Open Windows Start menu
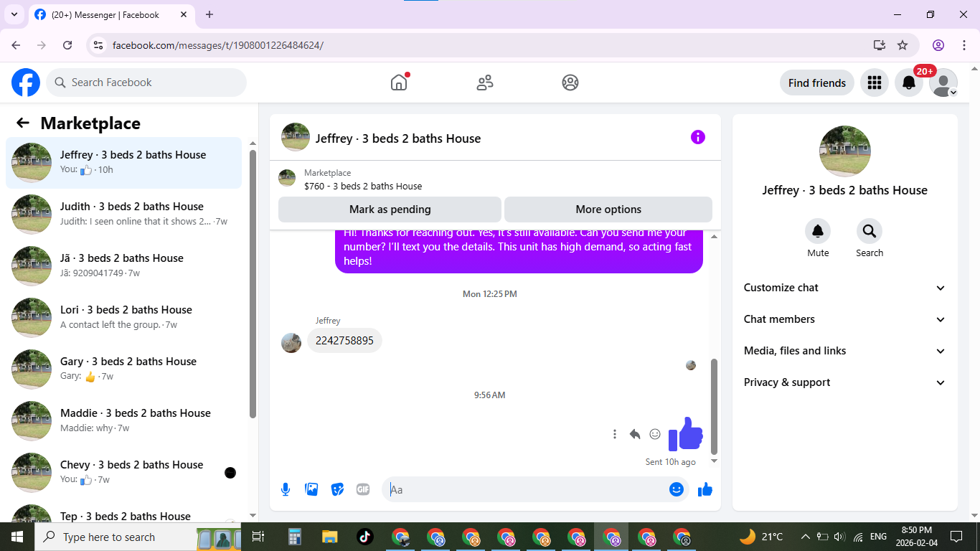Image resolution: width=980 pixels, height=551 pixels. [17, 537]
